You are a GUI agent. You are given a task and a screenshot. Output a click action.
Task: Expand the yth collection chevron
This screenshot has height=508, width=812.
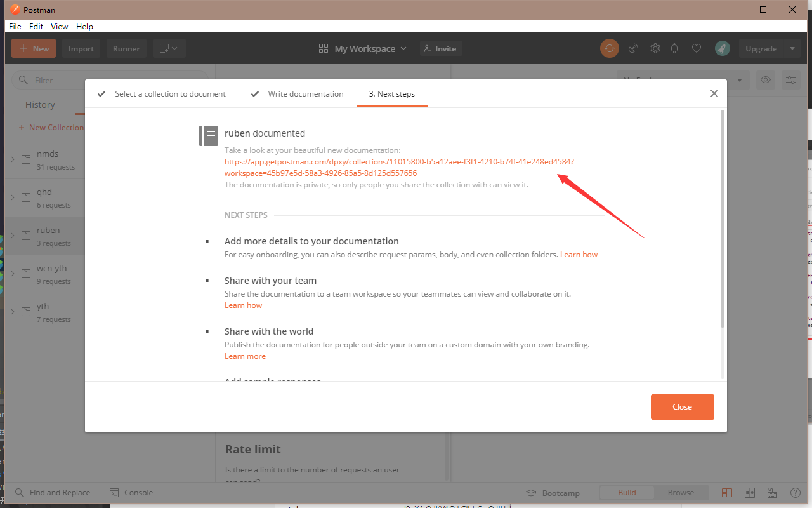click(13, 312)
